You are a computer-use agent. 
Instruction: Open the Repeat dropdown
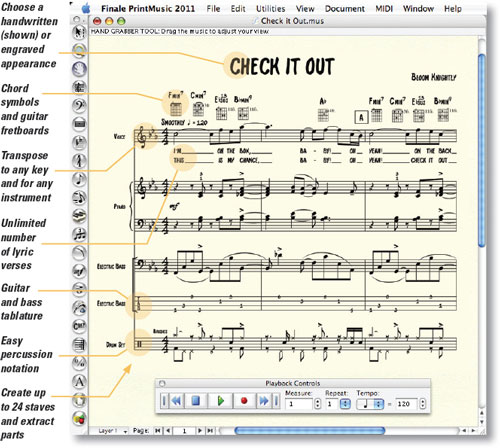click(x=345, y=404)
